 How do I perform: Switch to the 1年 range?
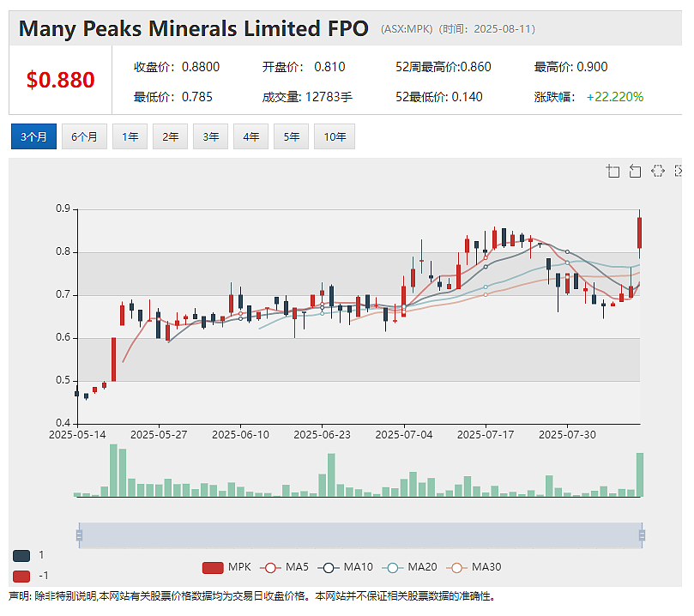(x=130, y=136)
